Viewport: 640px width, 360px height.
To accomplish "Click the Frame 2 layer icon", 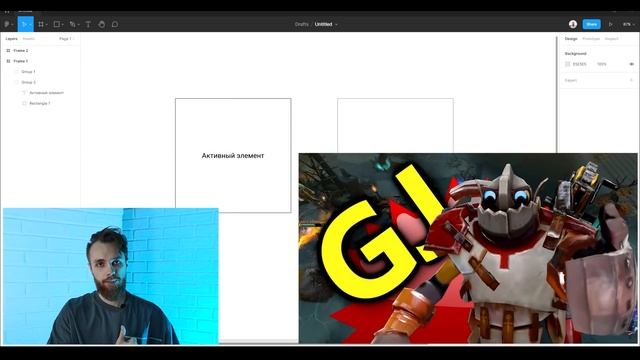I will click(8, 51).
